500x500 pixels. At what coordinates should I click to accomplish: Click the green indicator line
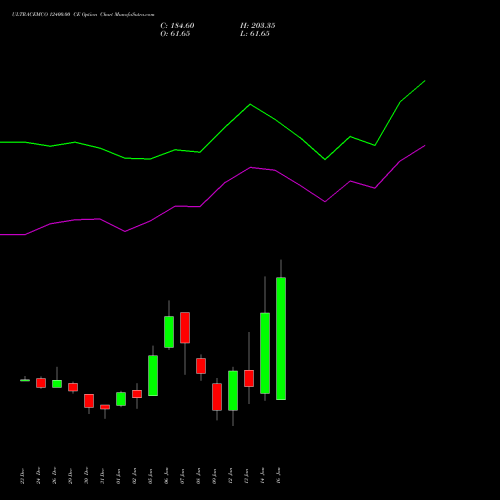click(250, 105)
